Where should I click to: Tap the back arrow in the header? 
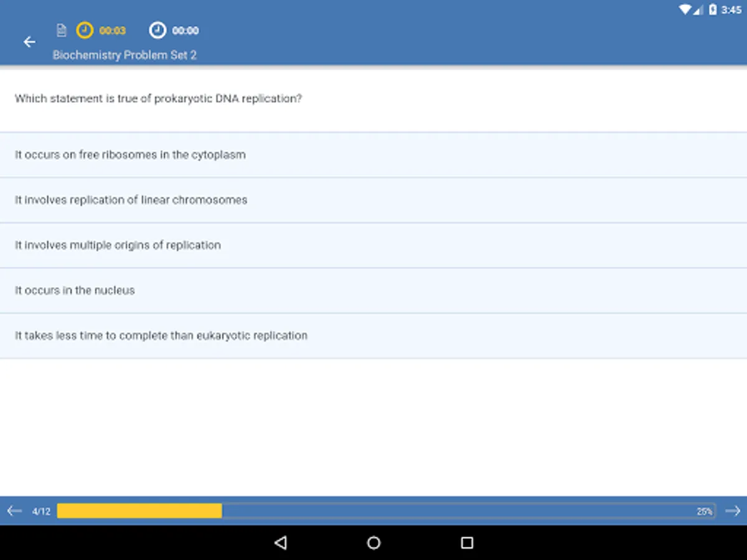(29, 42)
